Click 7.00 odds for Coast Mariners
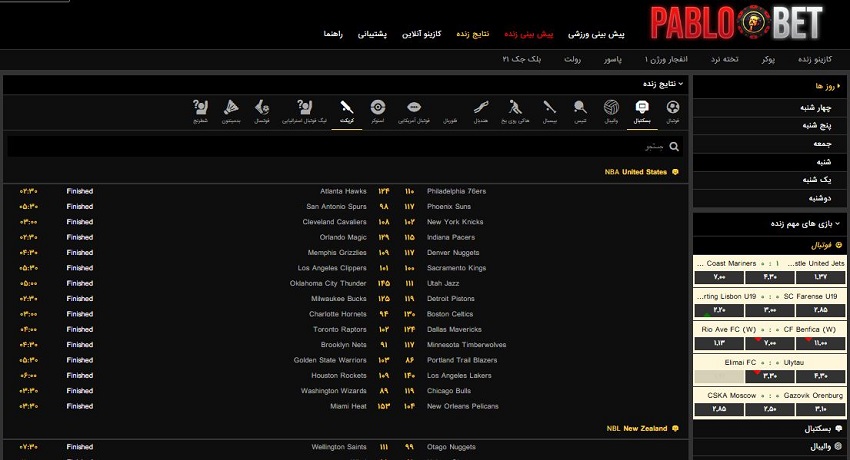 click(x=719, y=277)
